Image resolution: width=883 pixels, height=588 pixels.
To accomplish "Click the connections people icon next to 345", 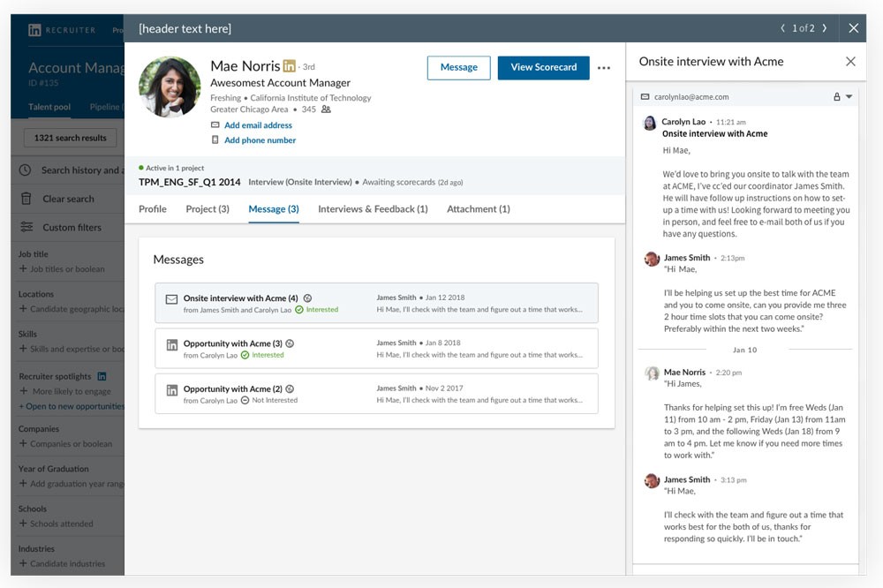I will pos(326,109).
